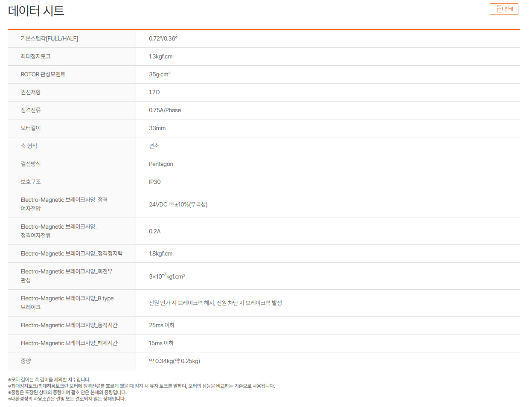Click the 0.2A brake excitation current value
This screenshot has width=532, height=407.
(155, 231)
